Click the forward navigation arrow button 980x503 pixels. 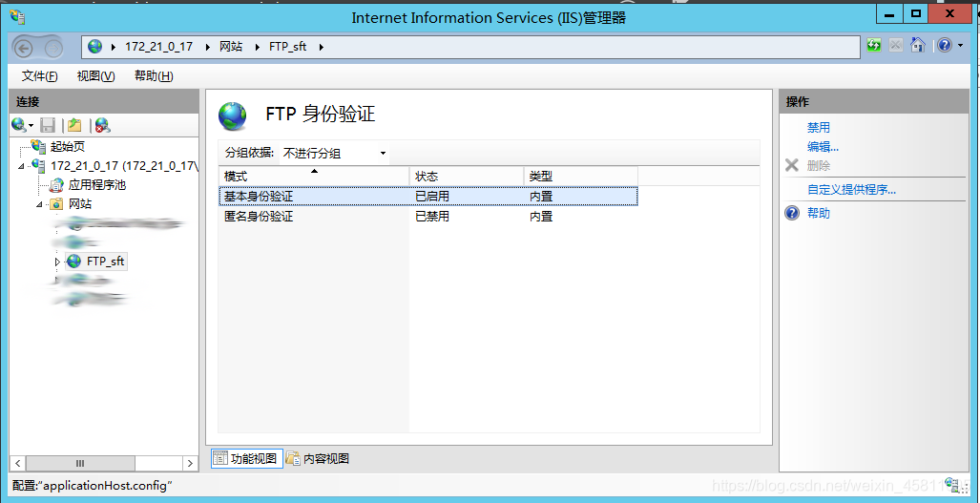[54, 48]
